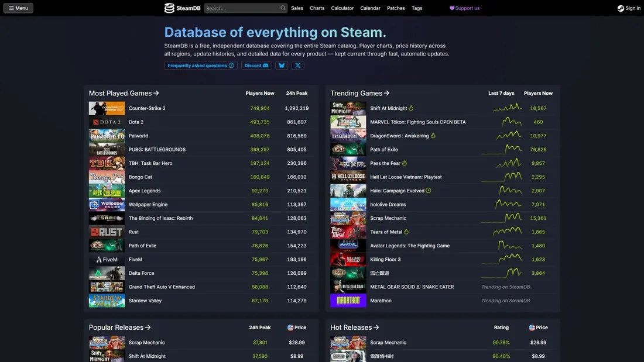Open the Patches nav item

pyautogui.click(x=396, y=8)
